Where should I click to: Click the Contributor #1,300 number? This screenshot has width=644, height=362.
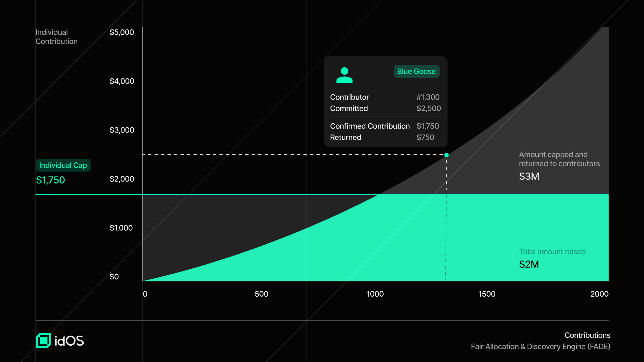[x=428, y=97]
